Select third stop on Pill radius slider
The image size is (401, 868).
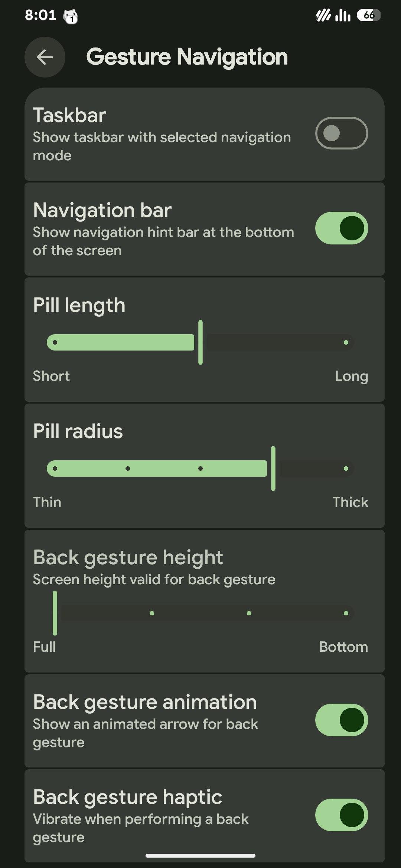pyautogui.click(x=200, y=468)
